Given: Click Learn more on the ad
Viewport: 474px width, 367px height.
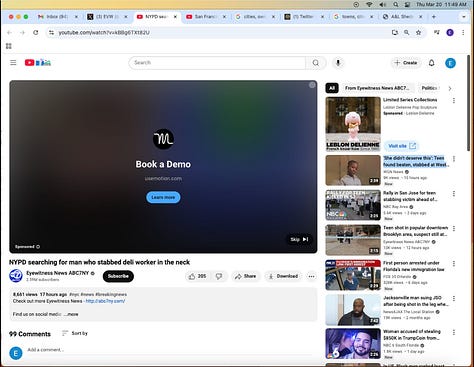Looking at the screenshot, I should (163, 197).
